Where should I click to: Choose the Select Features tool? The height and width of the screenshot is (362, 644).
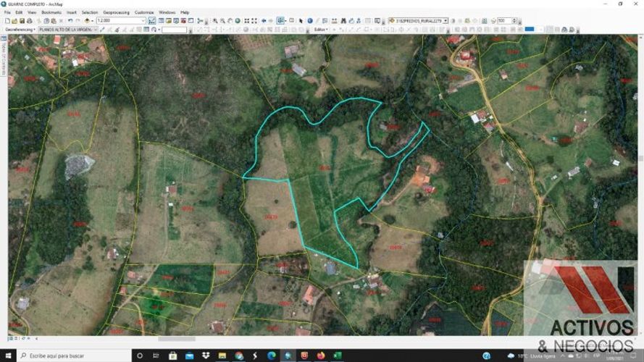pos(280,20)
